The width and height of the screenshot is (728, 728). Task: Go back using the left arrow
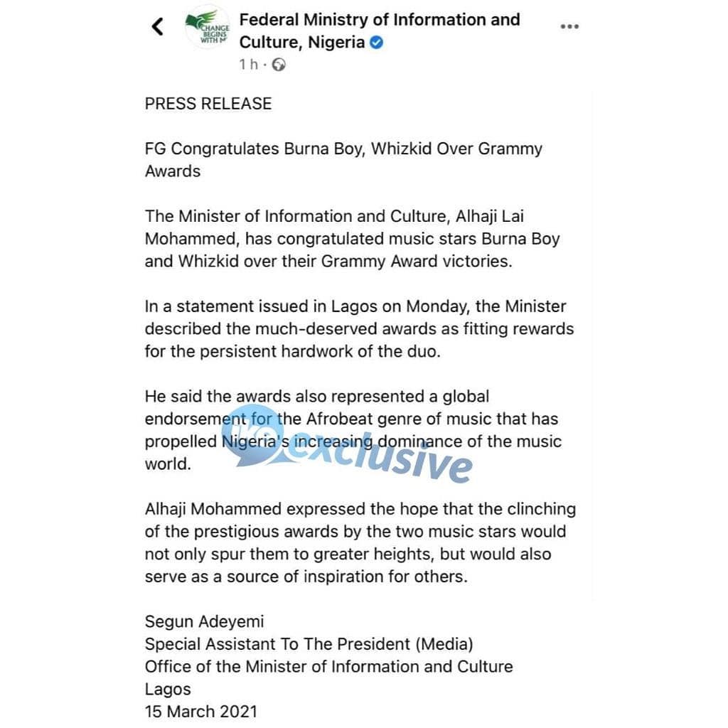click(158, 26)
